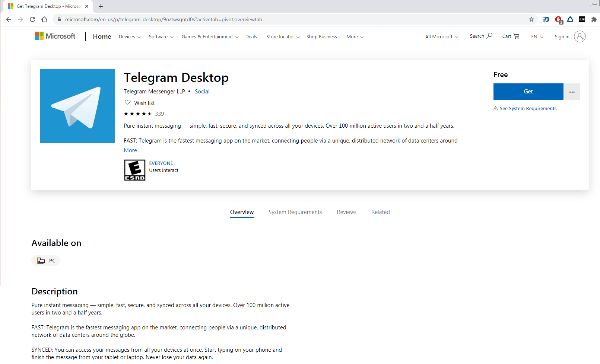The image size is (600, 364).
Task: Open the three-dot more options button
Action: coord(572,92)
